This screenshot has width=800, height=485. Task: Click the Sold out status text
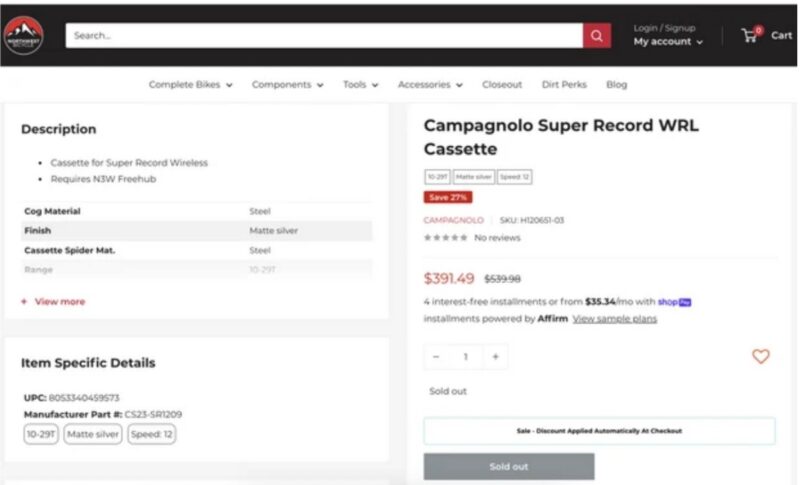(447, 391)
